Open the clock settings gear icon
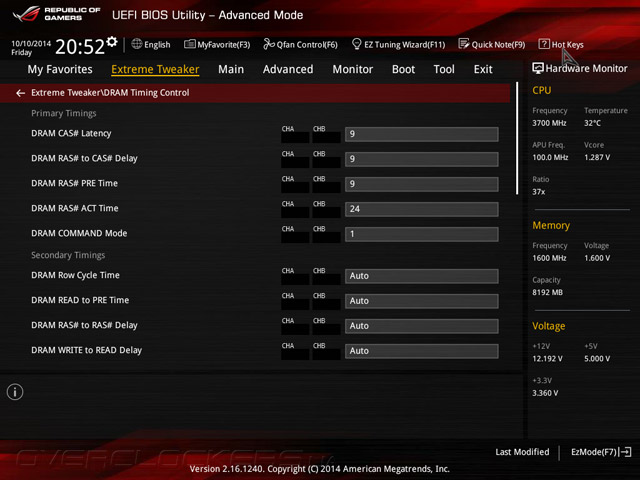The image size is (640, 480). click(x=112, y=41)
